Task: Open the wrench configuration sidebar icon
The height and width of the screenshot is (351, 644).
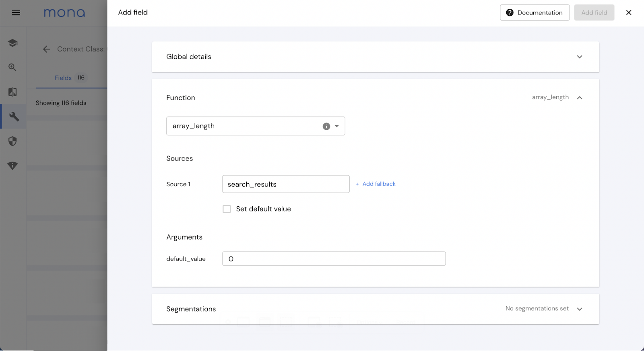Action: [x=14, y=117]
